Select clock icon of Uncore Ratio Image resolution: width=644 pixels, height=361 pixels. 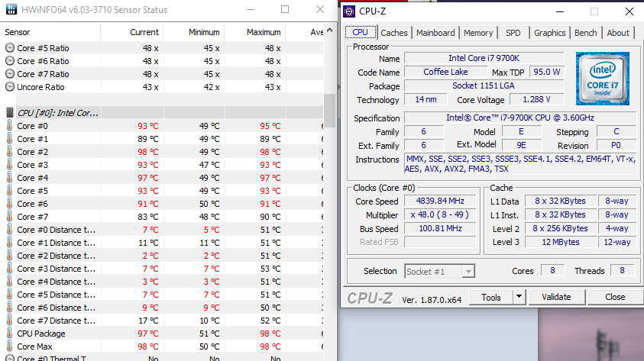(x=10, y=87)
